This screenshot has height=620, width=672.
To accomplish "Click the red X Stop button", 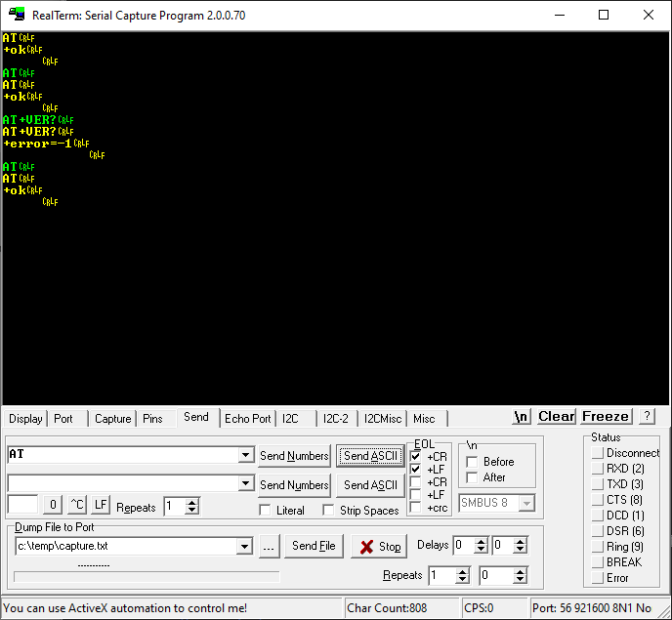I will [x=379, y=547].
